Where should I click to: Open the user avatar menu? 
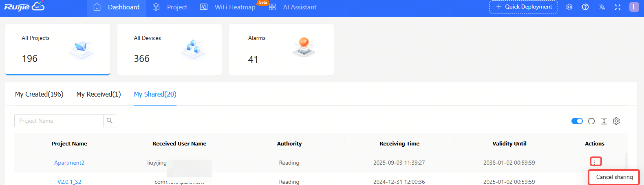634,7
